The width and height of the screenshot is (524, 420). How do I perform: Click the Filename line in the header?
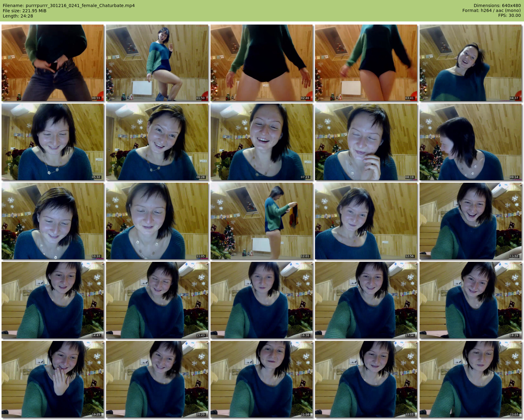pos(69,6)
